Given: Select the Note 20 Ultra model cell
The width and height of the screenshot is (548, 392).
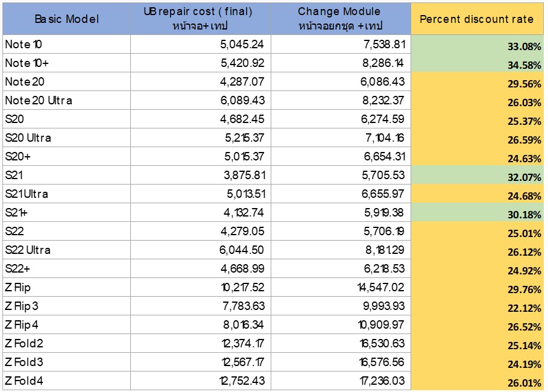Looking at the screenshot, I should [x=66, y=100].
